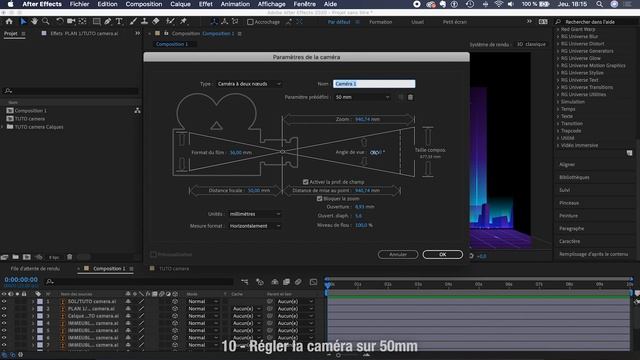Click the Wi-Fi icon in menu bar
Viewport: 640px width, 360px height.
point(498,4)
